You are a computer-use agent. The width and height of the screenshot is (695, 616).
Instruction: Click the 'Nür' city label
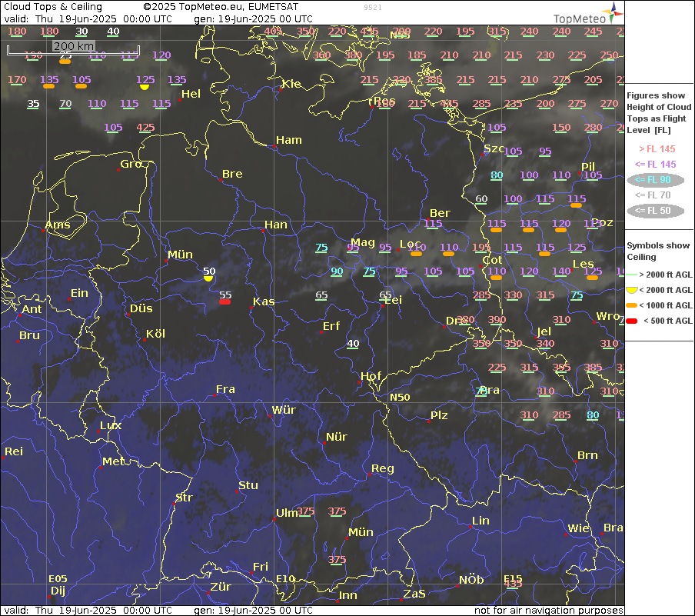pos(337,437)
